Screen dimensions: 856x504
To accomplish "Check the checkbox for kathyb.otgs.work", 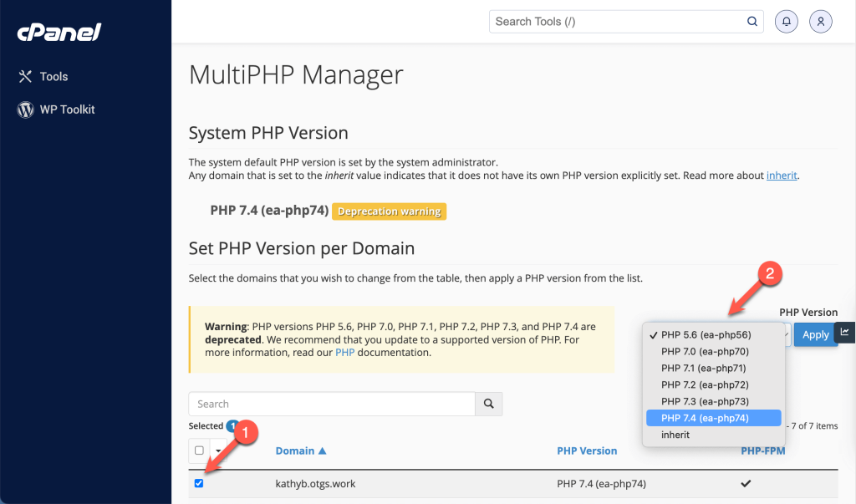I will (x=199, y=483).
